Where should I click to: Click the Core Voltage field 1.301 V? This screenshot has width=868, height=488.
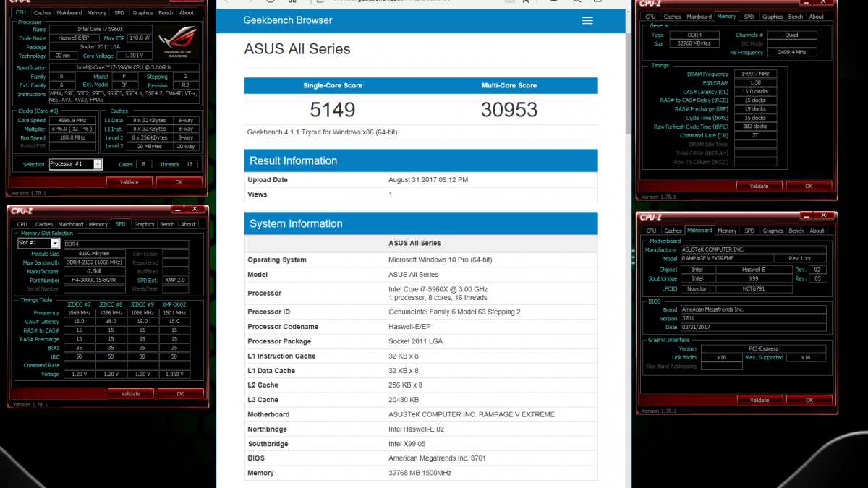coord(134,56)
